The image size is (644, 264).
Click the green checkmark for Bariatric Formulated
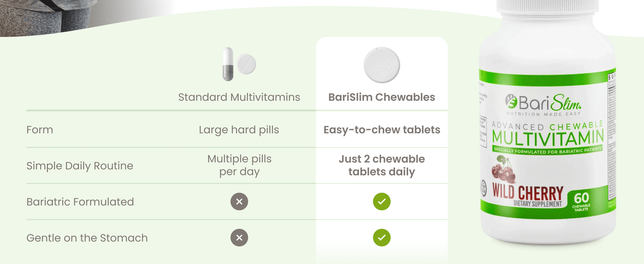click(382, 202)
